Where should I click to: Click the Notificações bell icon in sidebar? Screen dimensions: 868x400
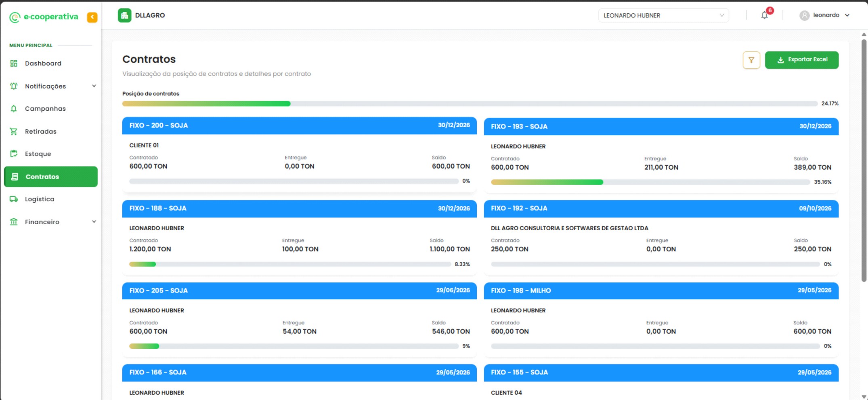14,86
